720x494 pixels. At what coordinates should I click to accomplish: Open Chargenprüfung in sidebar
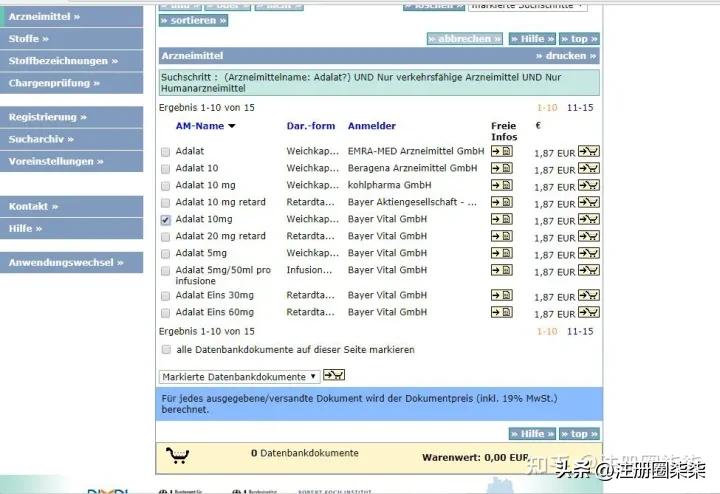coord(72,83)
